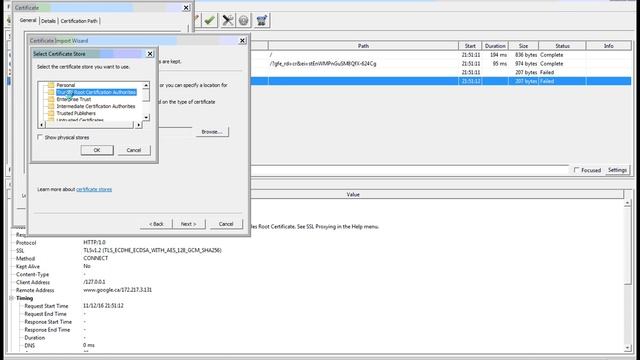Select the highlighted Failed row at 21:51:12
640x360 pixels.
click(441, 81)
